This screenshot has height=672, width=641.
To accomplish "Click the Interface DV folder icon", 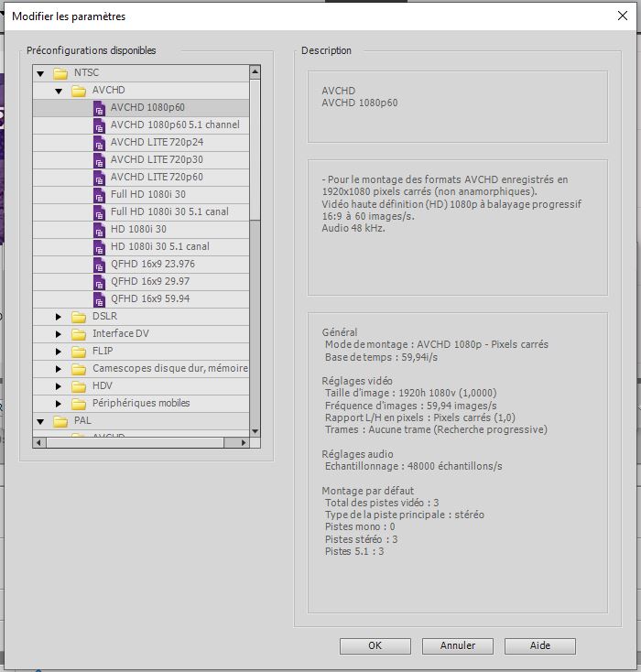I will tap(79, 334).
